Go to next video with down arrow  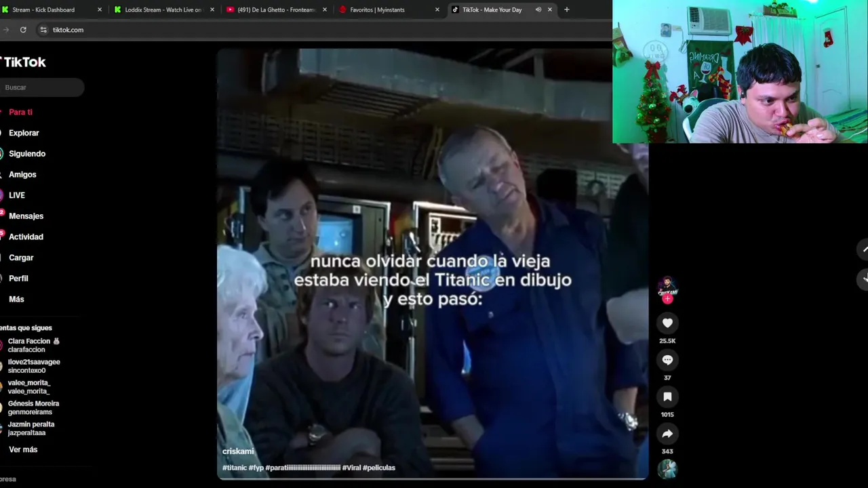click(x=863, y=279)
